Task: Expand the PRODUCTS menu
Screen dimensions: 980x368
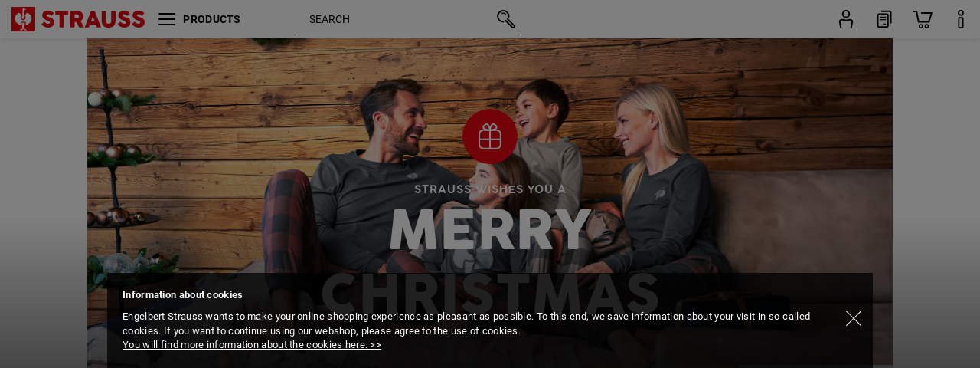Action: (211, 19)
